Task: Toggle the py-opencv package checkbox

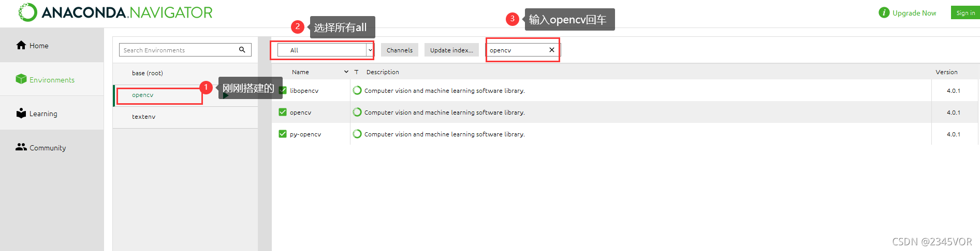Action: 283,134
